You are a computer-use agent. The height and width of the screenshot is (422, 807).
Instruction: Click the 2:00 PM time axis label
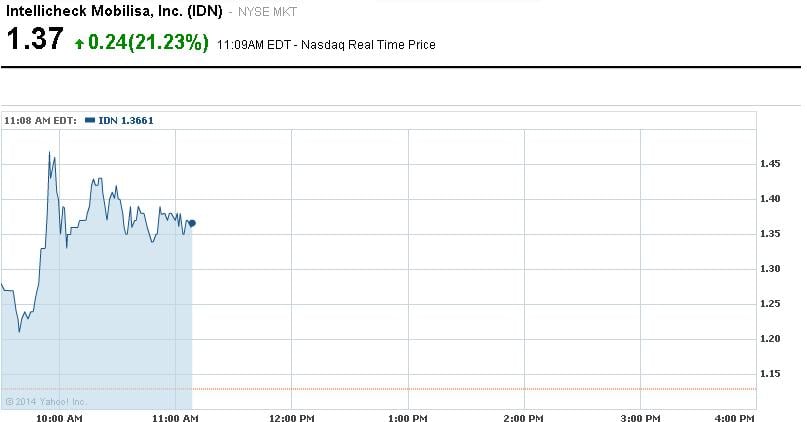(523, 415)
